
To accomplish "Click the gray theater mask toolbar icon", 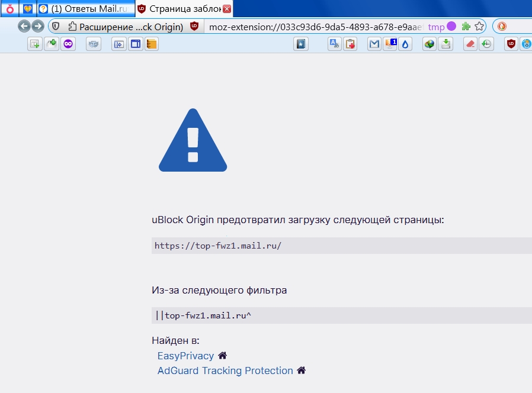I will point(94,44).
